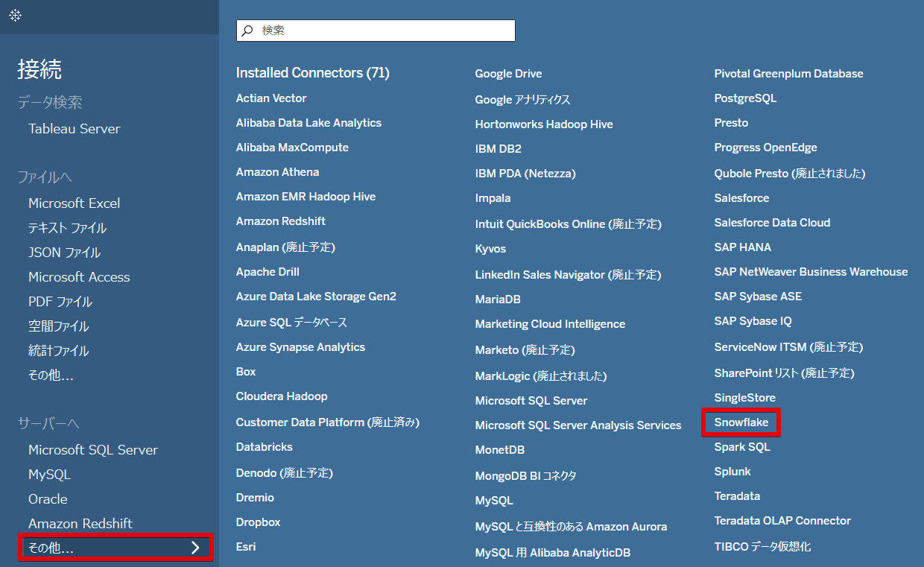924x567 pixels.
Task: Select PDF ファイル connection
Action: (x=60, y=302)
